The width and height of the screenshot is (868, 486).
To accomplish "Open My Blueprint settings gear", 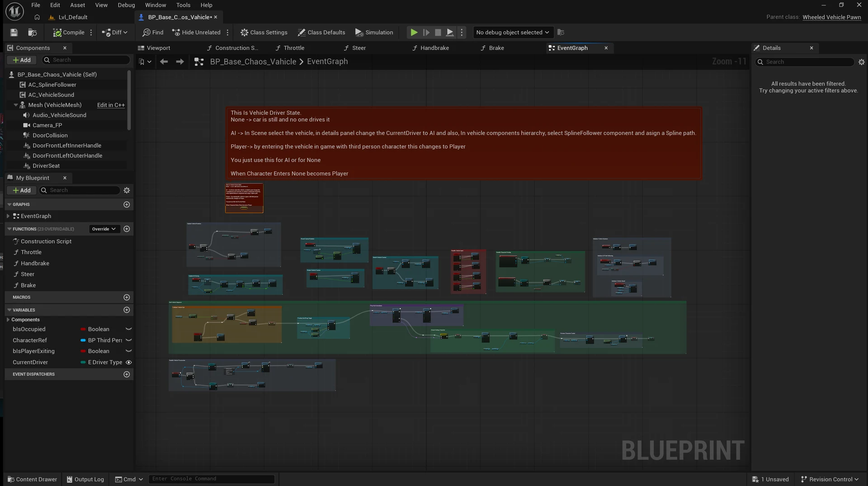I will click(127, 191).
